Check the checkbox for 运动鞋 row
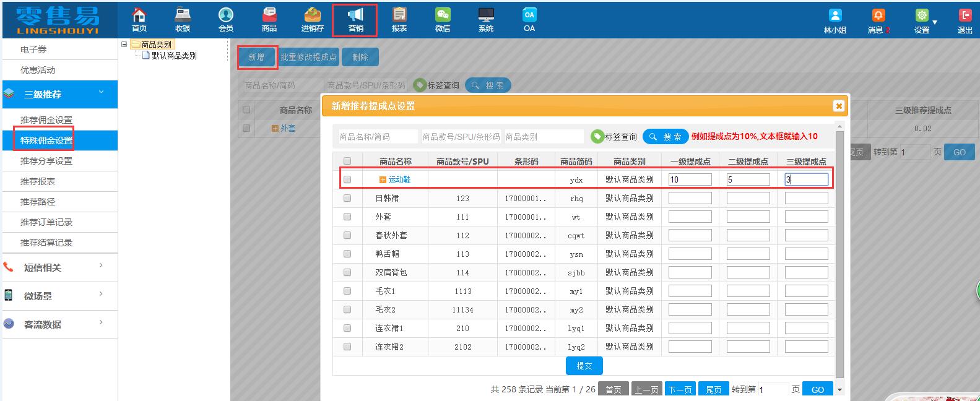Image resolution: width=980 pixels, height=401 pixels. tap(347, 179)
